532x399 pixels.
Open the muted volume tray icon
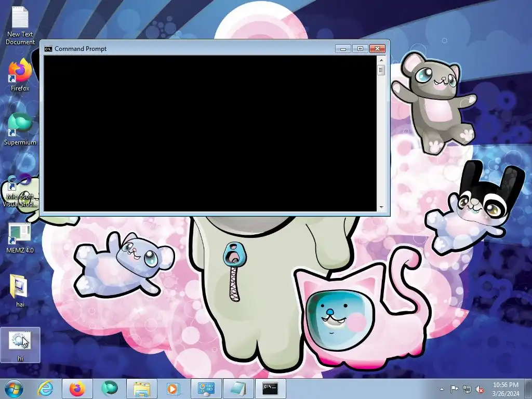(x=480, y=389)
